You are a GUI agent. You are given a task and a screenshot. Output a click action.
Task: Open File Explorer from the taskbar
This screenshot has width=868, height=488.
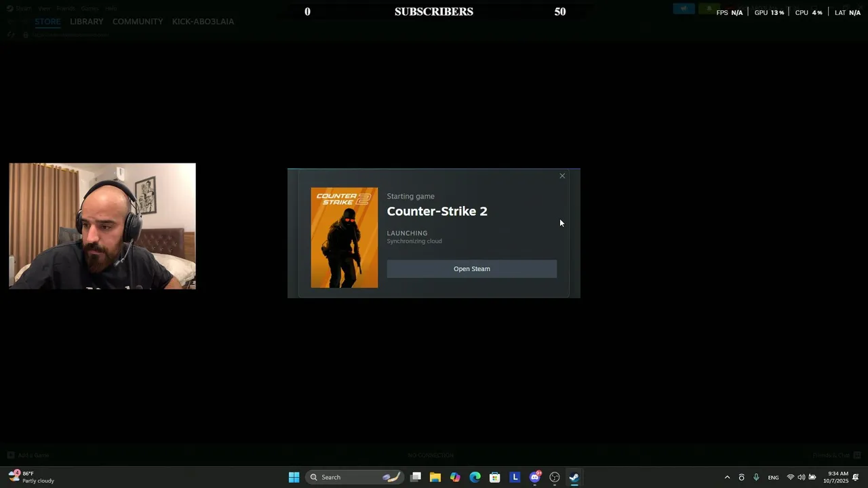click(x=435, y=477)
